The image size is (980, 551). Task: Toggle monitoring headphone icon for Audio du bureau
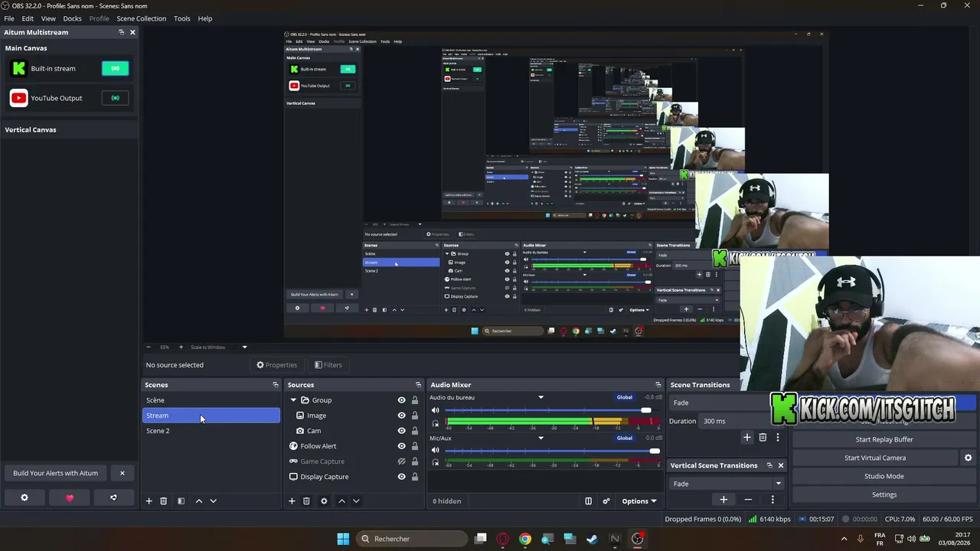[x=436, y=423]
